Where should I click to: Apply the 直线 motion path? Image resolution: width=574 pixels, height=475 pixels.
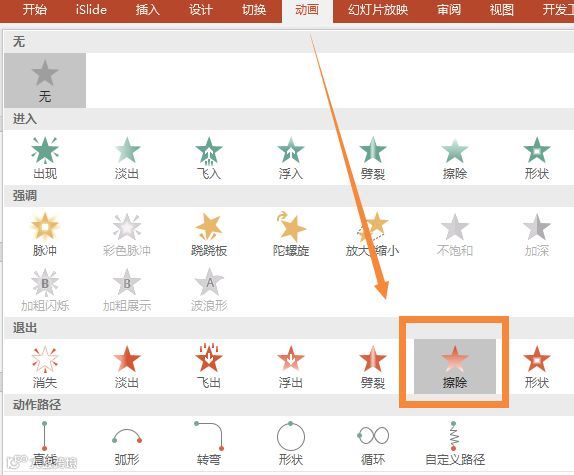(x=45, y=443)
